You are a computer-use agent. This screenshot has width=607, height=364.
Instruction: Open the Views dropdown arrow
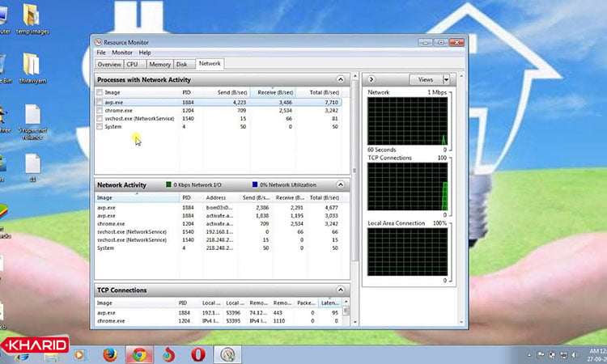tap(446, 80)
